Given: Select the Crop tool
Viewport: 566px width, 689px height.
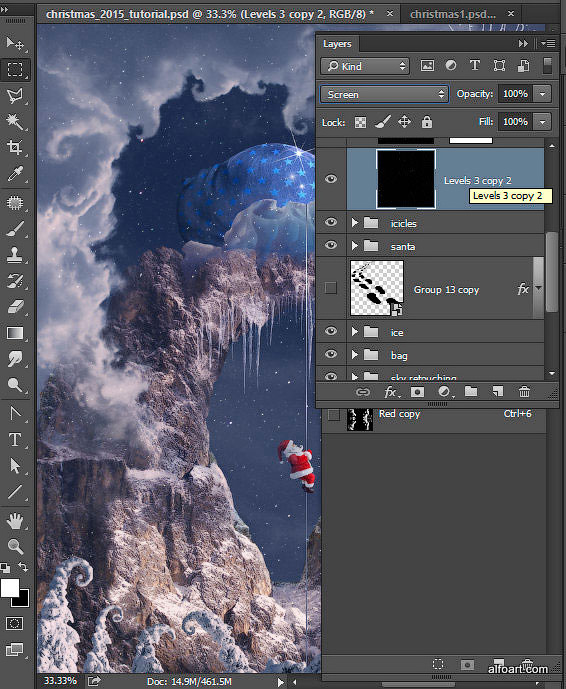Looking at the screenshot, I should tap(15, 147).
